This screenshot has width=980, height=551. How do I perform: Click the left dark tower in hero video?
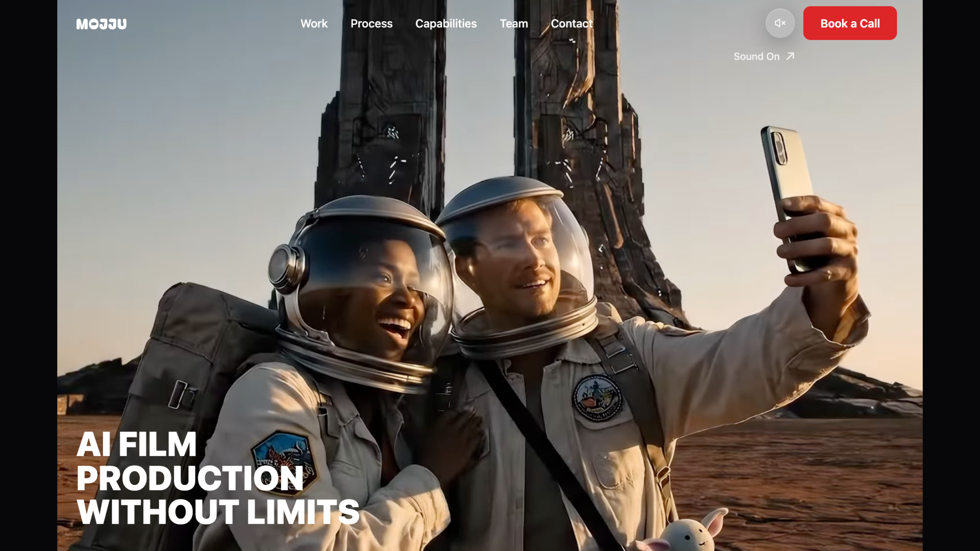(x=384, y=102)
